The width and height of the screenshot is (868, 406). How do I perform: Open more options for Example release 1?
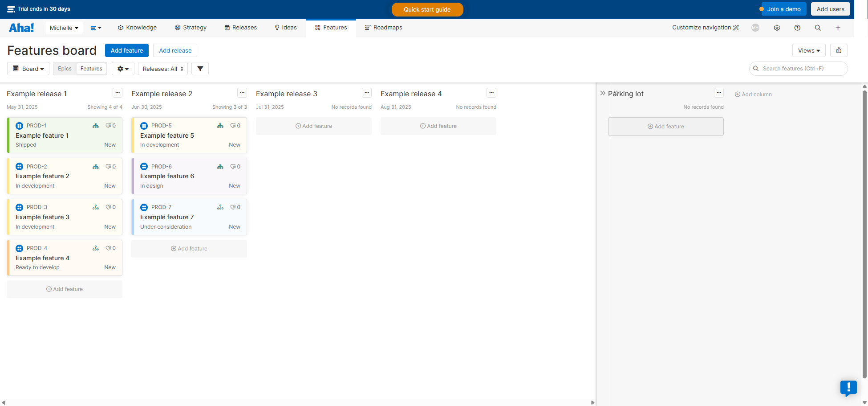[118, 93]
